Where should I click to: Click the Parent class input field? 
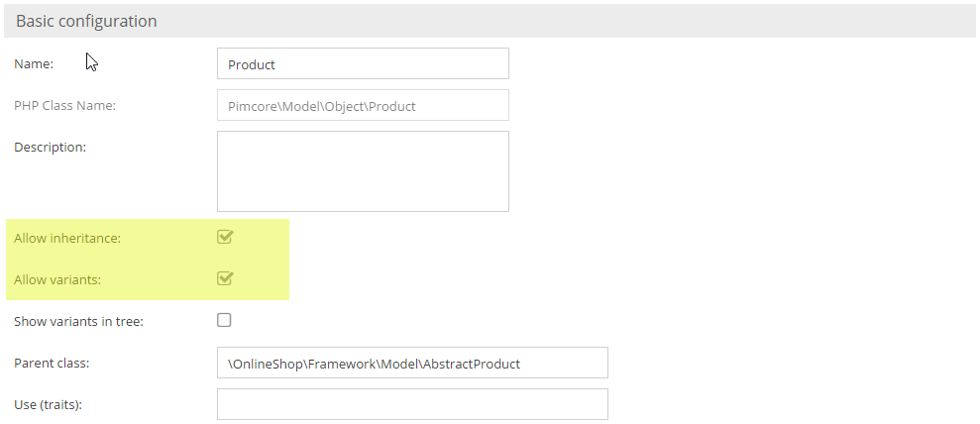point(412,363)
